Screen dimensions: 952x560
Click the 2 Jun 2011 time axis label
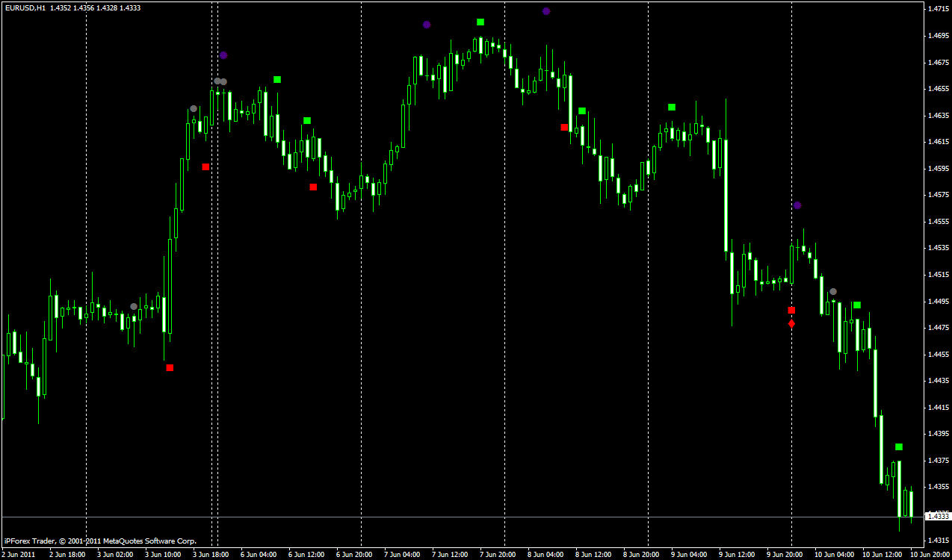tap(19, 555)
